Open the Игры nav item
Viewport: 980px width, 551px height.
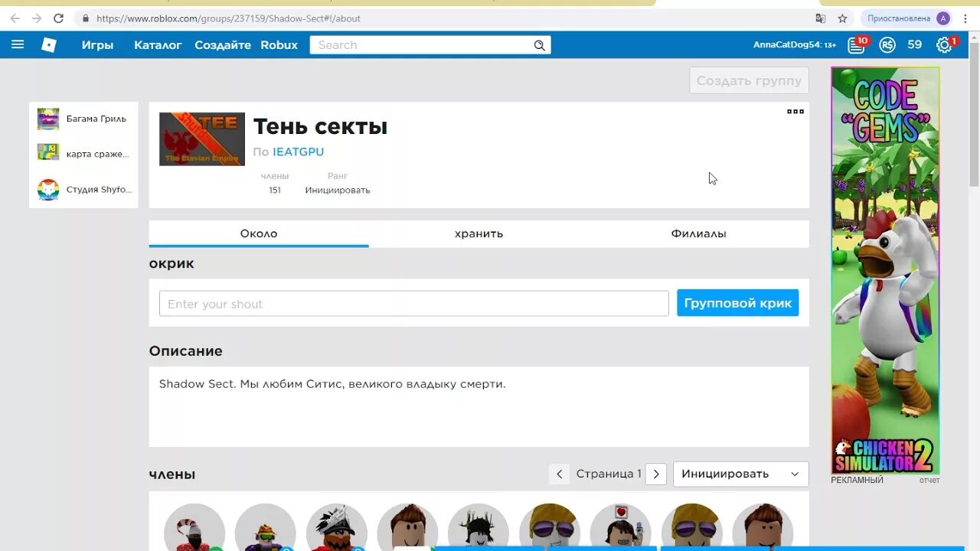(97, 45)
